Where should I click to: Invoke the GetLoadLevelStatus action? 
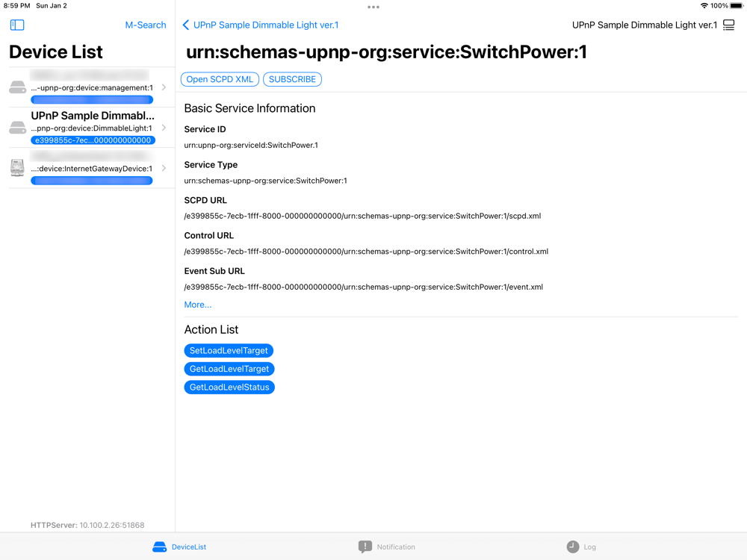[x=229, y=387]
